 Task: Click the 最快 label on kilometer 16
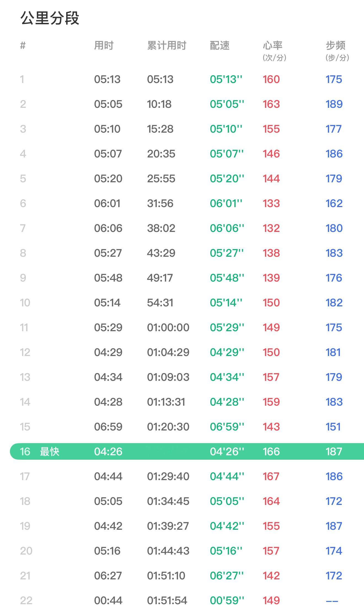(50, 451)
